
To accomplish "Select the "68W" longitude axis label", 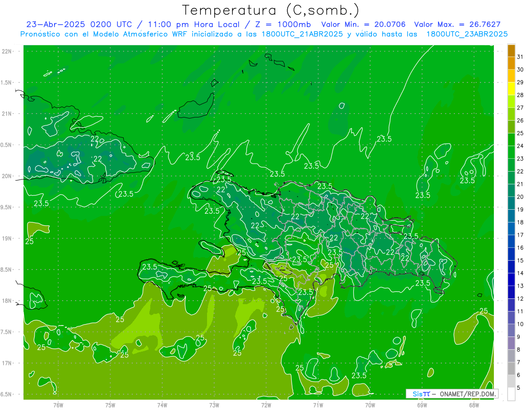I will point(474,405).
